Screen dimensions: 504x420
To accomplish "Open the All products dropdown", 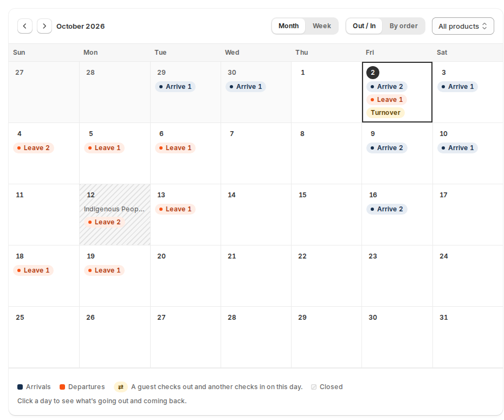I will coord(463,26).
